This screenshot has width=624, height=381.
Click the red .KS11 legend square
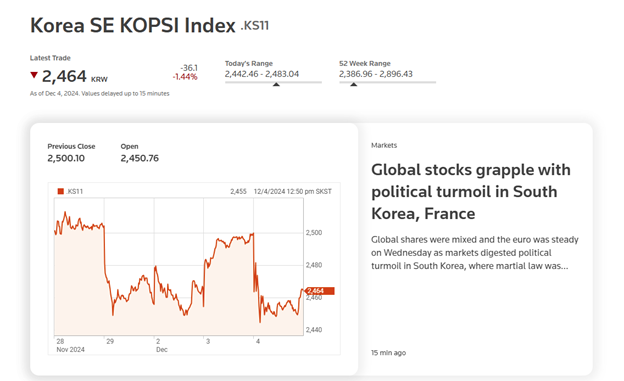pyautogui.click(x=60, y=191)
